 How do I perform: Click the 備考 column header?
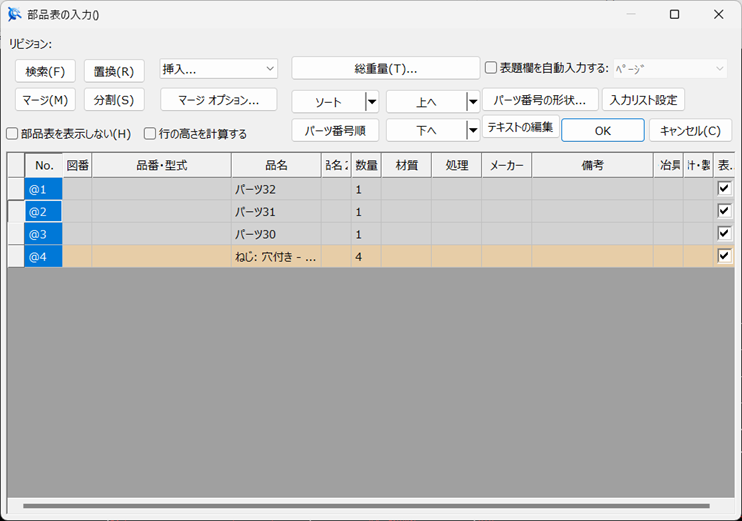(x=592, y=165)
